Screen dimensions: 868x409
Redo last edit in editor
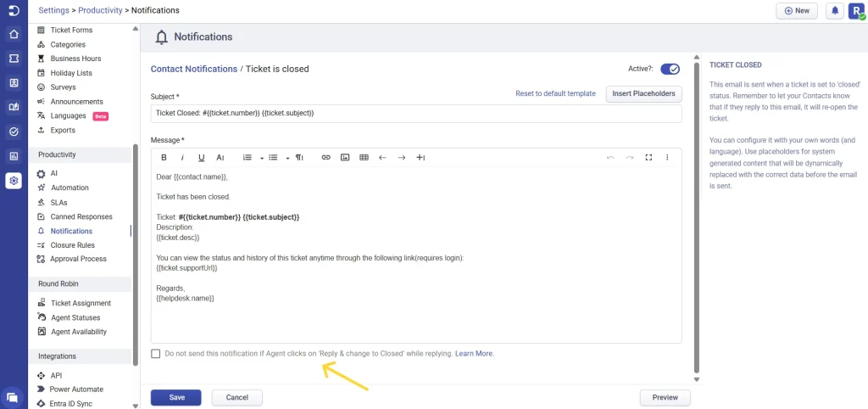(x=630, y=158)
